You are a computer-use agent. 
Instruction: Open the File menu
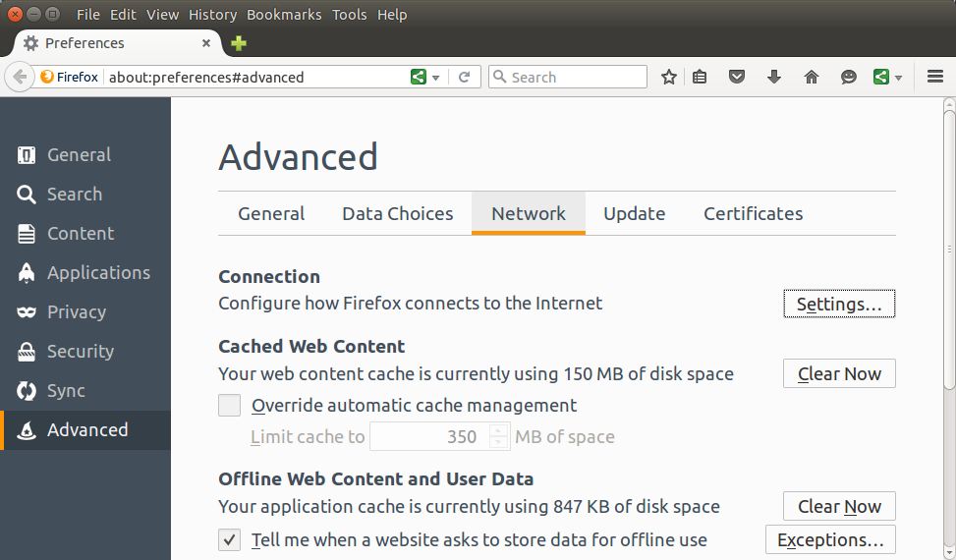click(x=87, y=15)
